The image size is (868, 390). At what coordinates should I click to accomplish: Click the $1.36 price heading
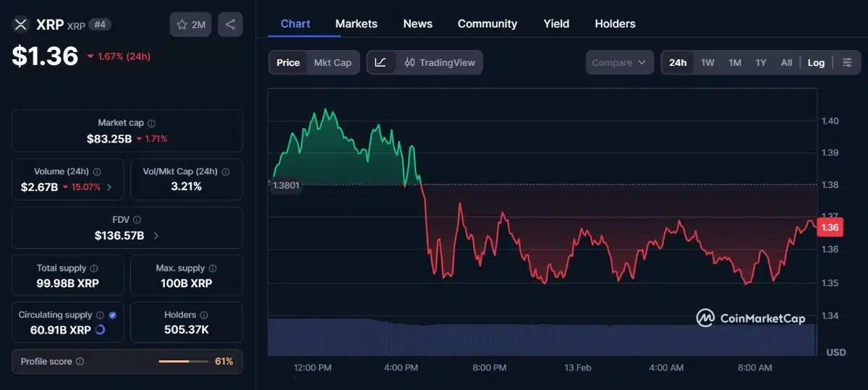pos(45,56)
